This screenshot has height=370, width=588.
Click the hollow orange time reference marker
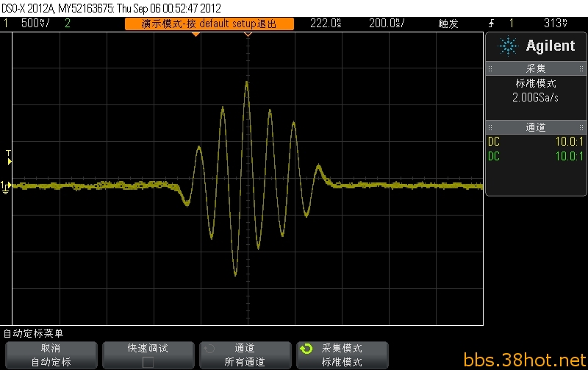(248, 35)
